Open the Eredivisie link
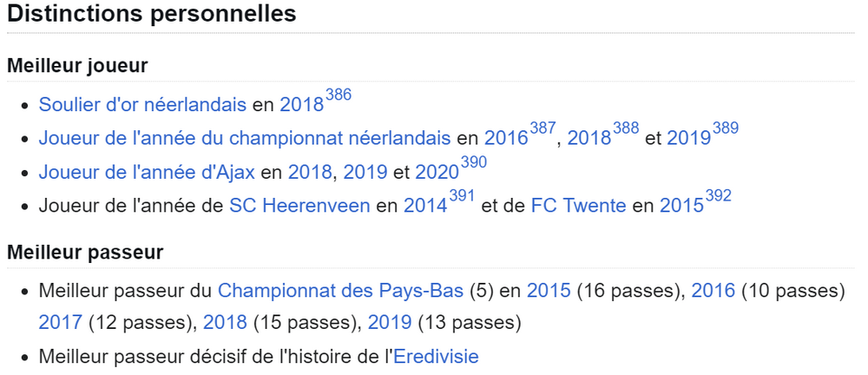868x375 pixels. coord(436,357)
